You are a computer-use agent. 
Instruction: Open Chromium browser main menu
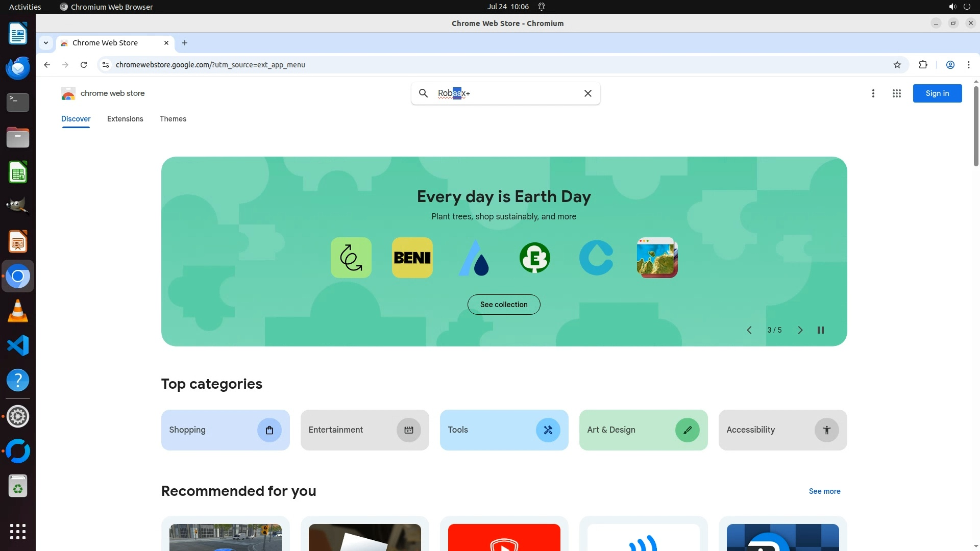click(x=968, y=65)
